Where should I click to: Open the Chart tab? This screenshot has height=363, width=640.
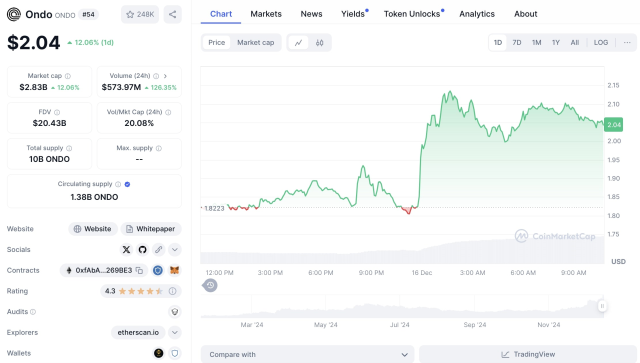pos(221,14)
